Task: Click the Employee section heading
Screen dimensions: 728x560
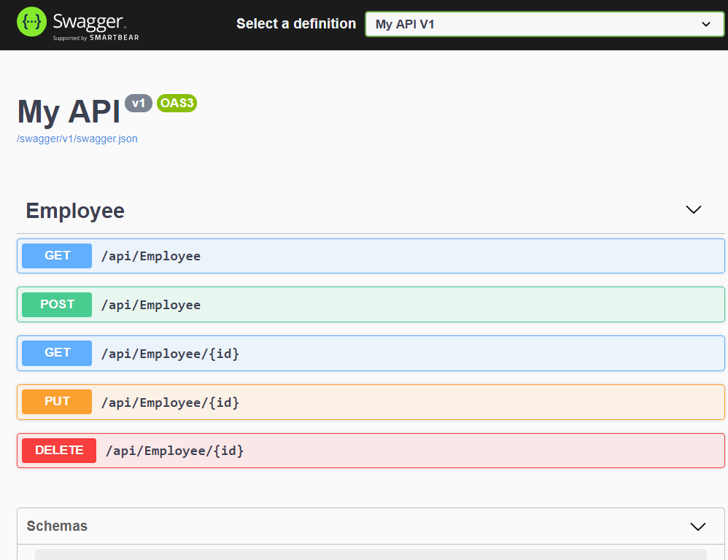Action: coord(75,211)
